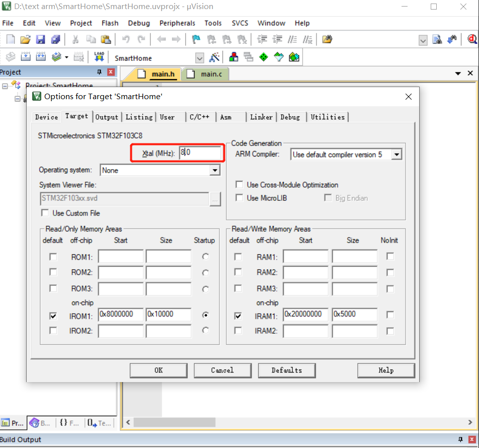Check IRAM1 NoInit checkbox

click(390, 315)
